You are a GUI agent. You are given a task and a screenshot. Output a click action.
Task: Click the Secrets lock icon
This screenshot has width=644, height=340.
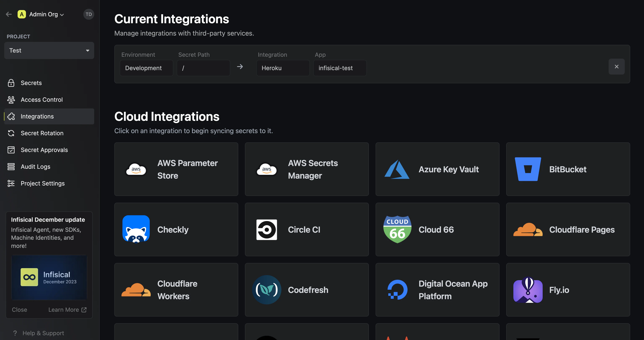(x=11, y=83)
